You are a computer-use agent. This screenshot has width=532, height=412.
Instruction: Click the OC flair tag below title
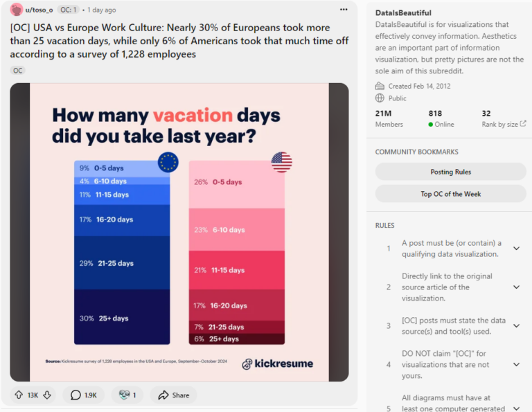pos(17,71)
